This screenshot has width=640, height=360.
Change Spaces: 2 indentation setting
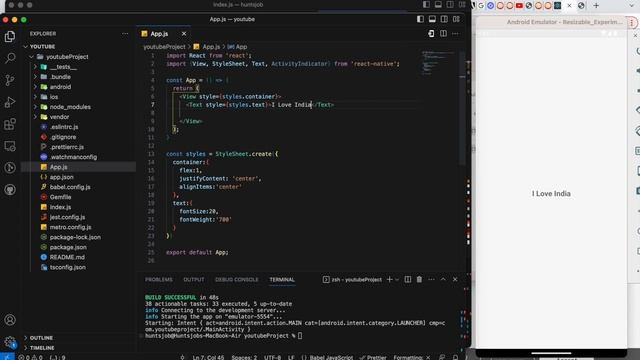pos(244,357)
